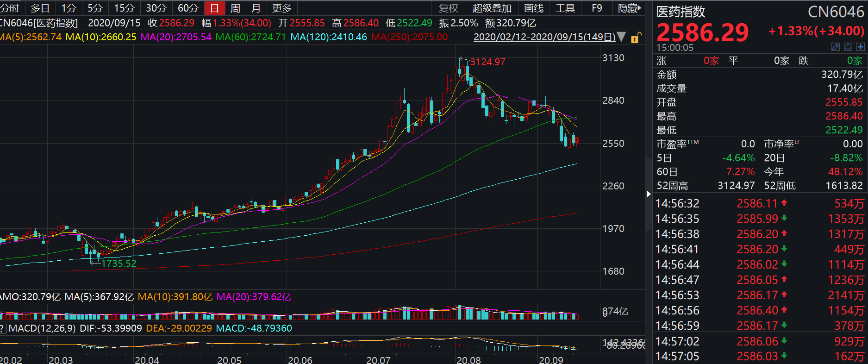Click the 52周高 3124.97 value
The height and width of the screenshot is (364, 868).
(x=736, y=186)
